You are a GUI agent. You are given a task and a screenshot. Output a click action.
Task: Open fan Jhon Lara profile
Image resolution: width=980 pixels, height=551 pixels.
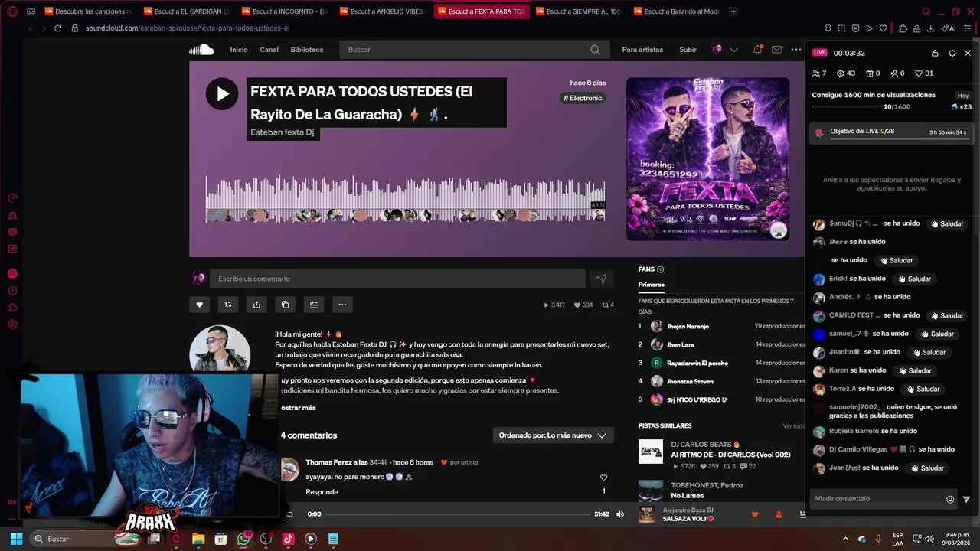[x=681, y=344]
